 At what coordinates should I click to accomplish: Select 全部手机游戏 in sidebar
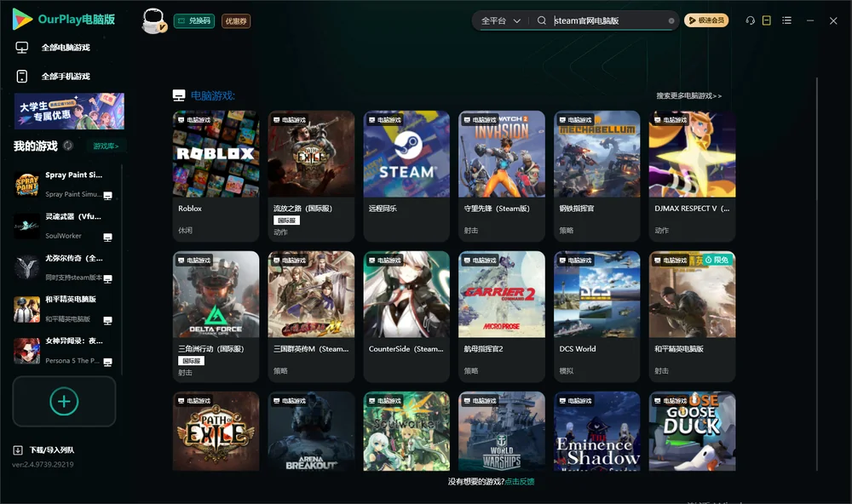[x=66, y=76]
